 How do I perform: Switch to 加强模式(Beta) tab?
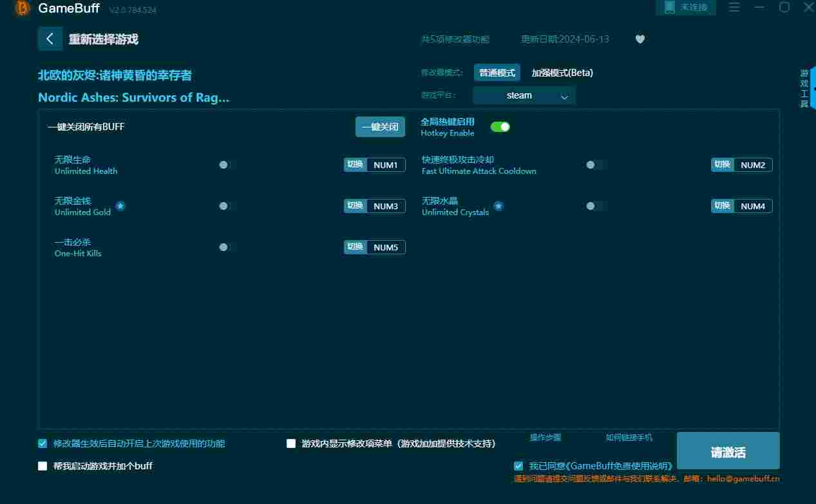click(x=562, y=73)
